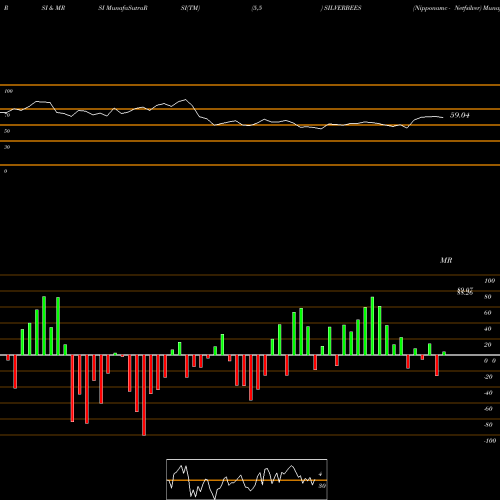Open the mini RSI thumbnail chart
500x500 pixels.
point(247,479)
